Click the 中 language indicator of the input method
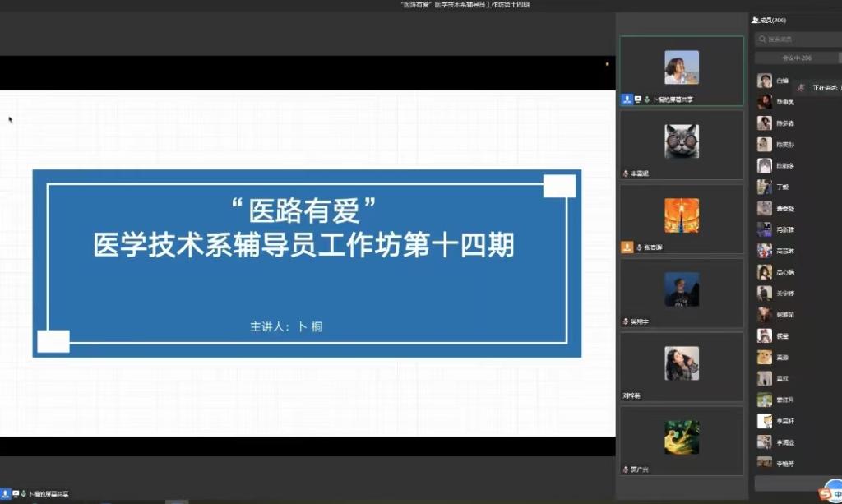This screenshot has height=504, width=842. 836,494
